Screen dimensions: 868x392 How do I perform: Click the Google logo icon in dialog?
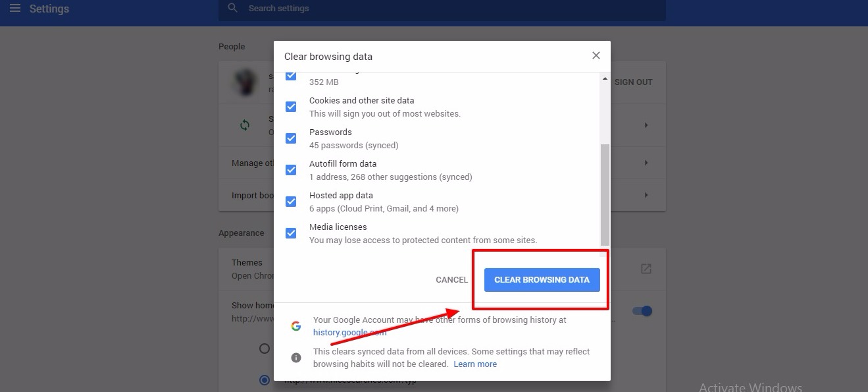[x=296, y=326]
